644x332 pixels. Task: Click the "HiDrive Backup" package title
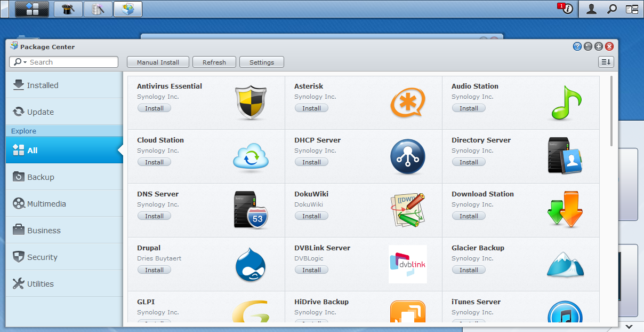[321, 302]
